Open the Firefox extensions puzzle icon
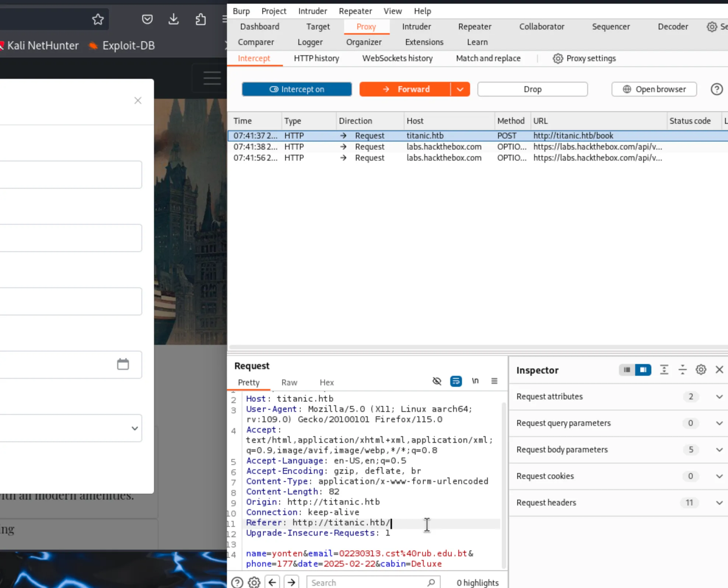Screen dimensions: 728x588 (200, 19)
